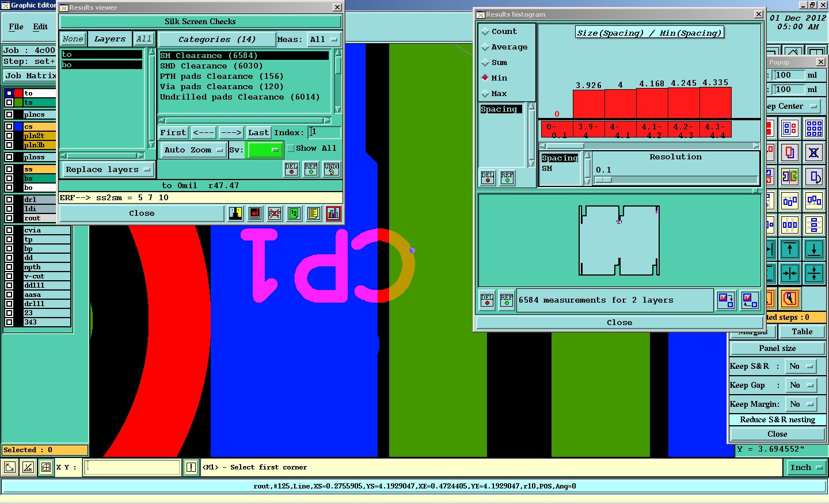829x504 pixels.
Task: Open the Replace layers dropdown
Action: coord(108,170)
